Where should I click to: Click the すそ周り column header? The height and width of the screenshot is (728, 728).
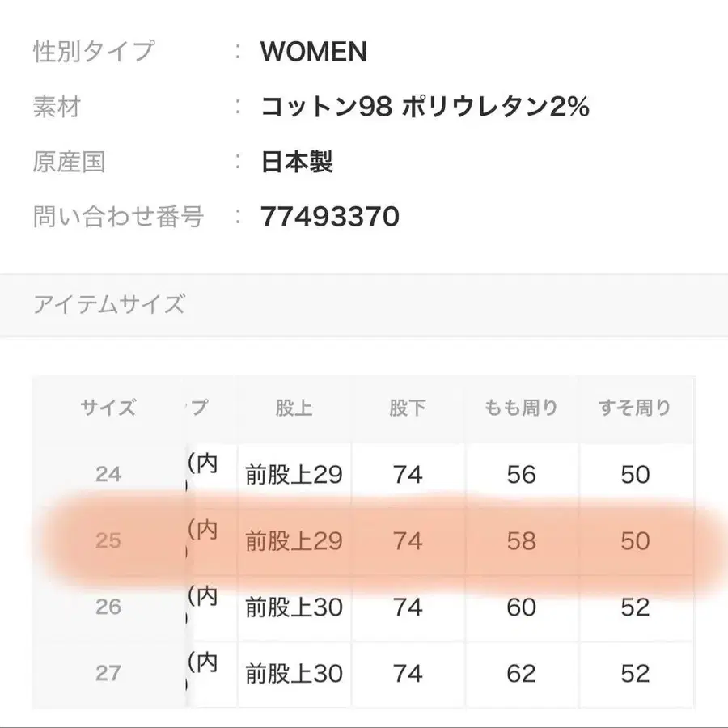(x=635, y=408)
